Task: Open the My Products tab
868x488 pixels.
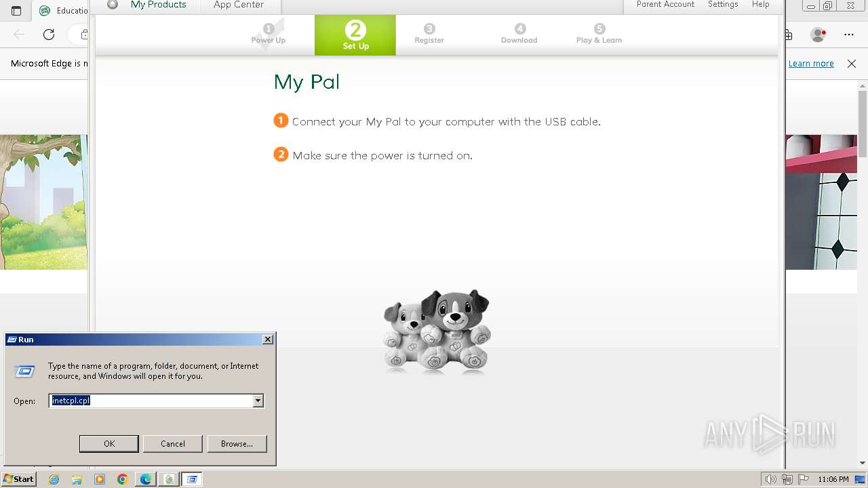Action: tap(158, 5)
